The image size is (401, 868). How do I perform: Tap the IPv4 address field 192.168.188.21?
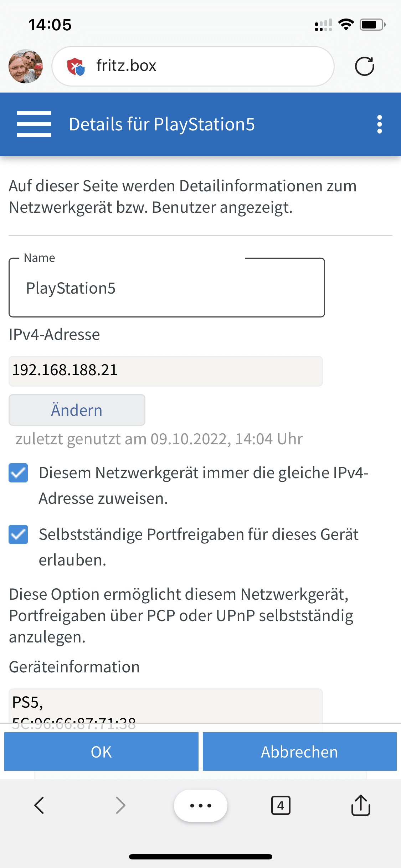(165, 371)
